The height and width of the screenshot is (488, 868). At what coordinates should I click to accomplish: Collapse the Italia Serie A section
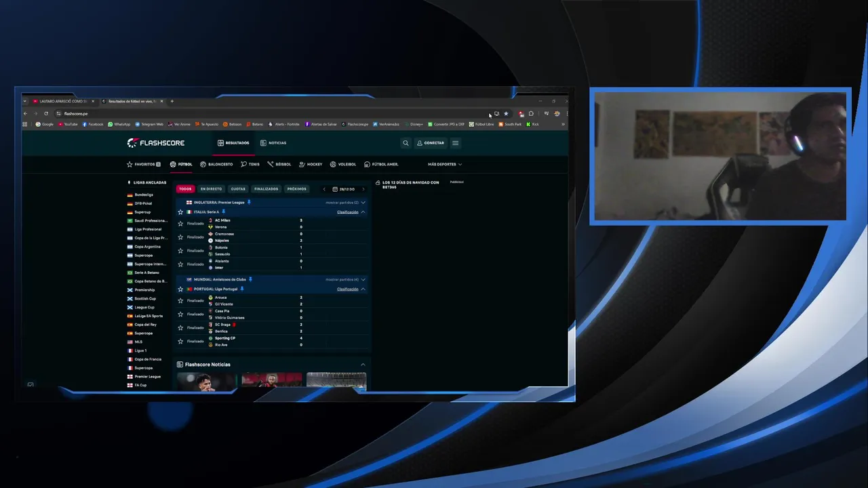pos(363,212)
